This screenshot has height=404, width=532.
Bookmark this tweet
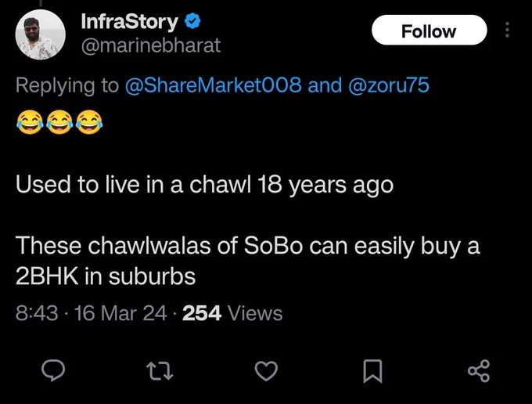pyautogui.click(x=372, y=371)
